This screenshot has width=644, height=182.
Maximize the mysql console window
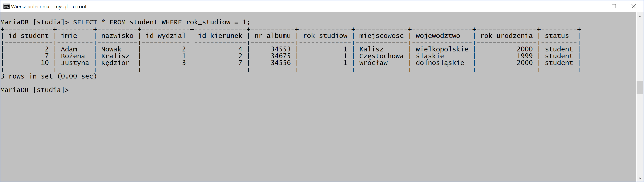click(614, 6)
